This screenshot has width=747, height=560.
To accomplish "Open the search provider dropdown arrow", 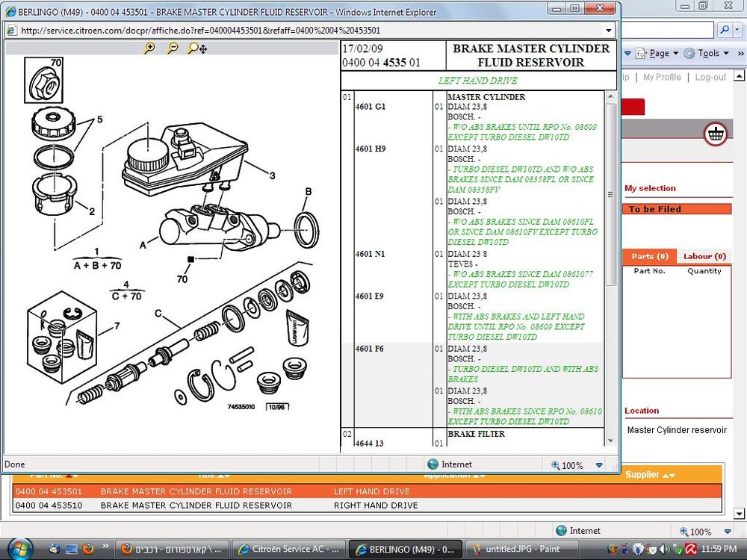I will point(737,30).
